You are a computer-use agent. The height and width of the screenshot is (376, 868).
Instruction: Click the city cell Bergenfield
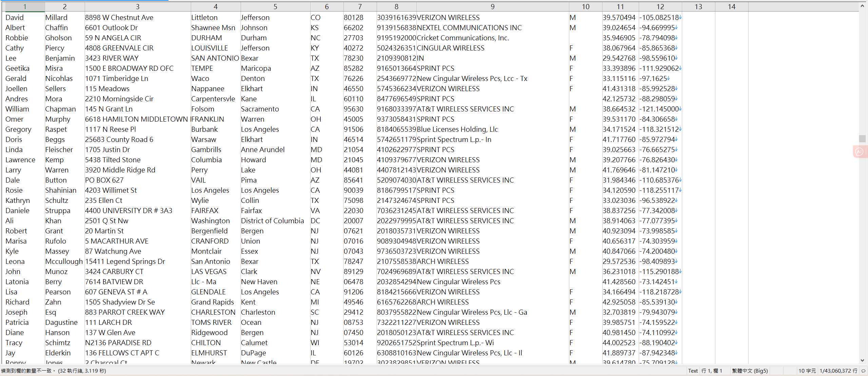210,231
